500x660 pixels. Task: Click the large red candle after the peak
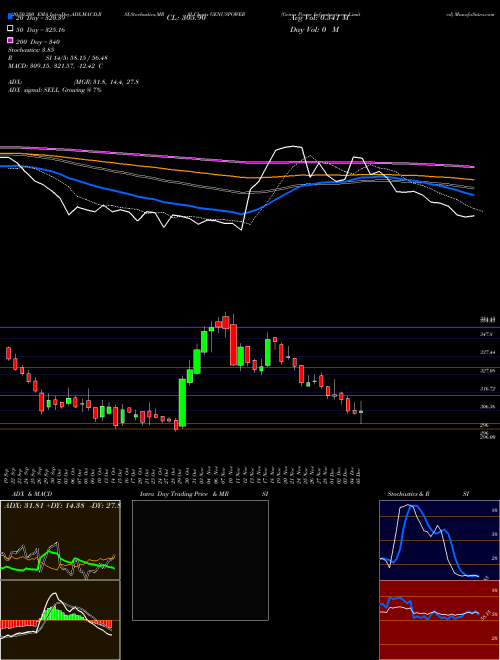[x=233, y=344]
